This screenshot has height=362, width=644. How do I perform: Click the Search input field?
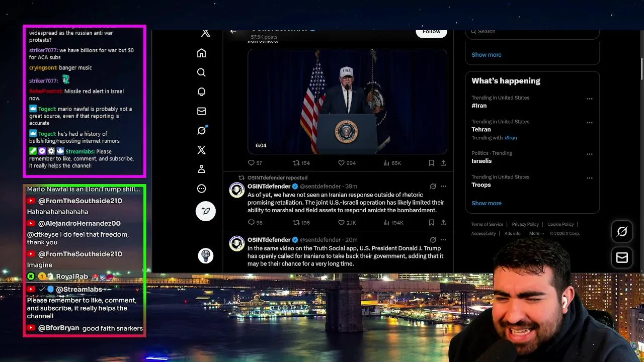coord(532,33)
